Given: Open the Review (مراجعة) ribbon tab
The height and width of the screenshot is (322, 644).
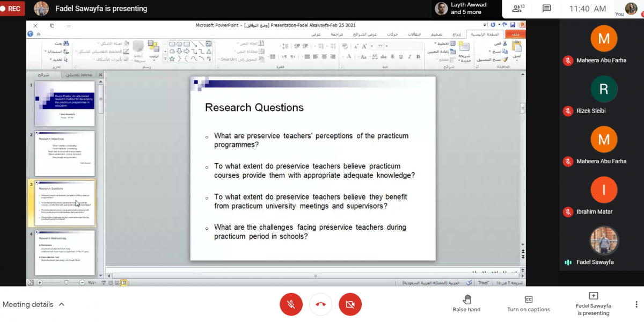Looking at the screenshot, I should [336, 34].
